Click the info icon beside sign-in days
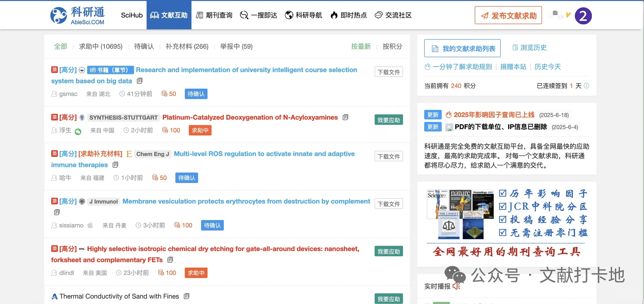The height and width of the screenshot is (304, 644). (x=586, y=86)
